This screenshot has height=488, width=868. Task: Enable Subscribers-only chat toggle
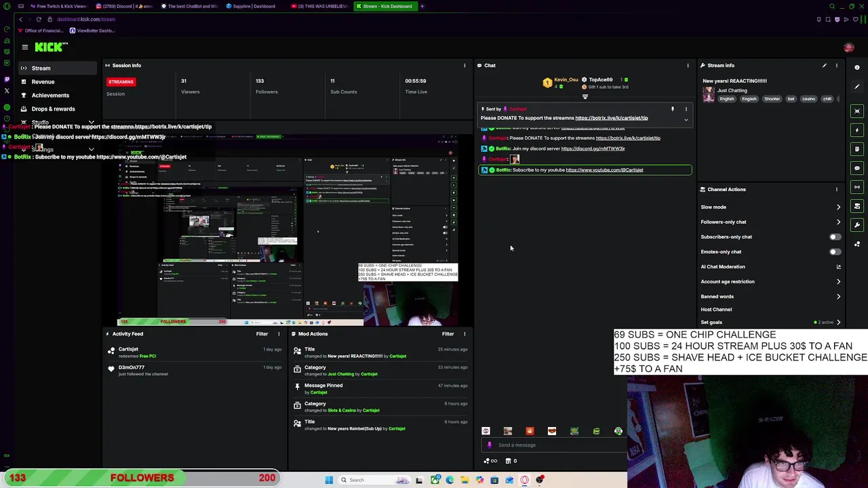[x=835, y=237]
